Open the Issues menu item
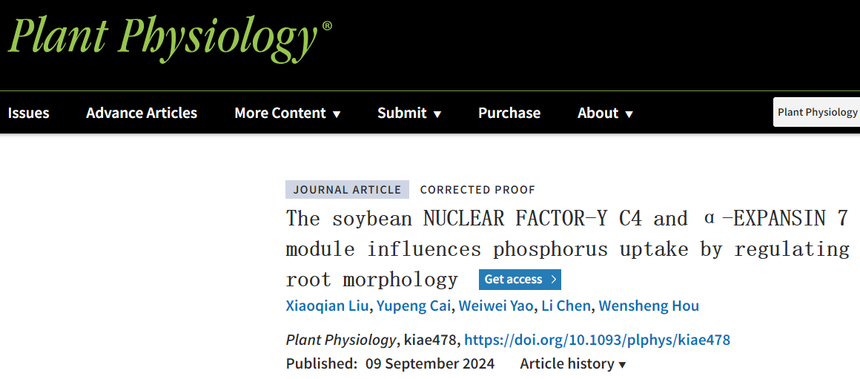 pyautogui.click(x=29, y=113)
